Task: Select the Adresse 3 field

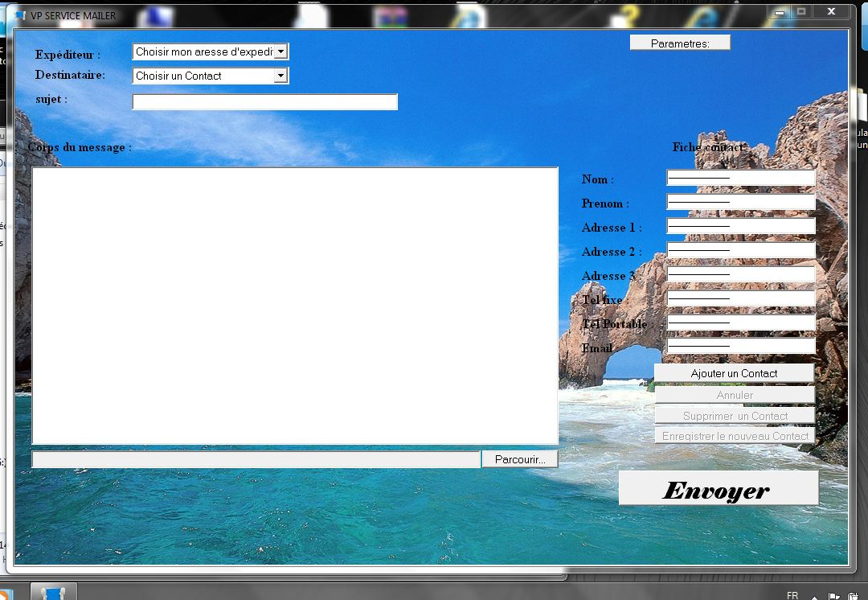Action: (x=740, y=274)
